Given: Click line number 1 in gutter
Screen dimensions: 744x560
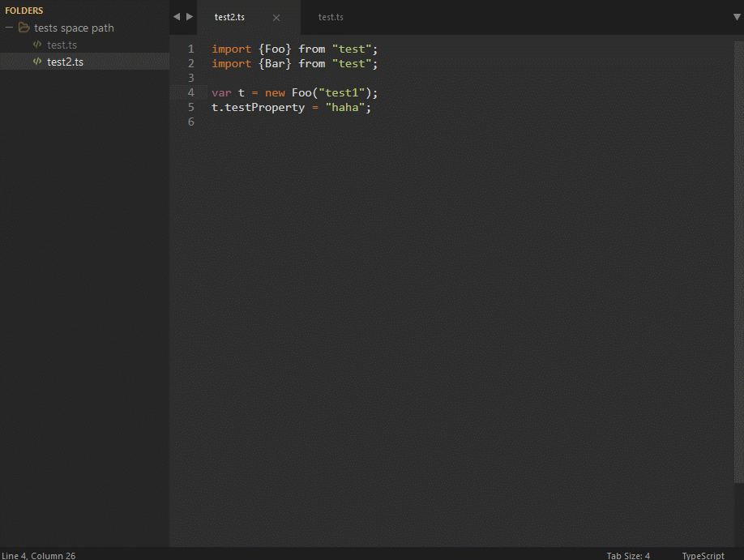Looking at the screenshot, I should click(190, 49).
